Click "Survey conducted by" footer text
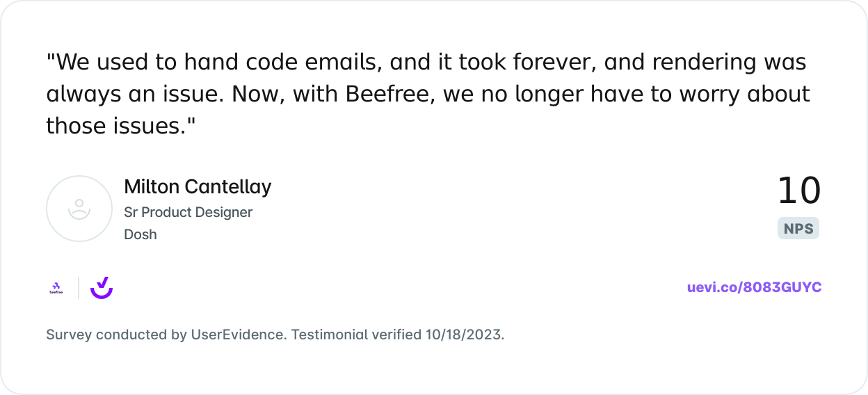Image resolution: width=868 pixels, height=395 pixels. coord(116,334)
